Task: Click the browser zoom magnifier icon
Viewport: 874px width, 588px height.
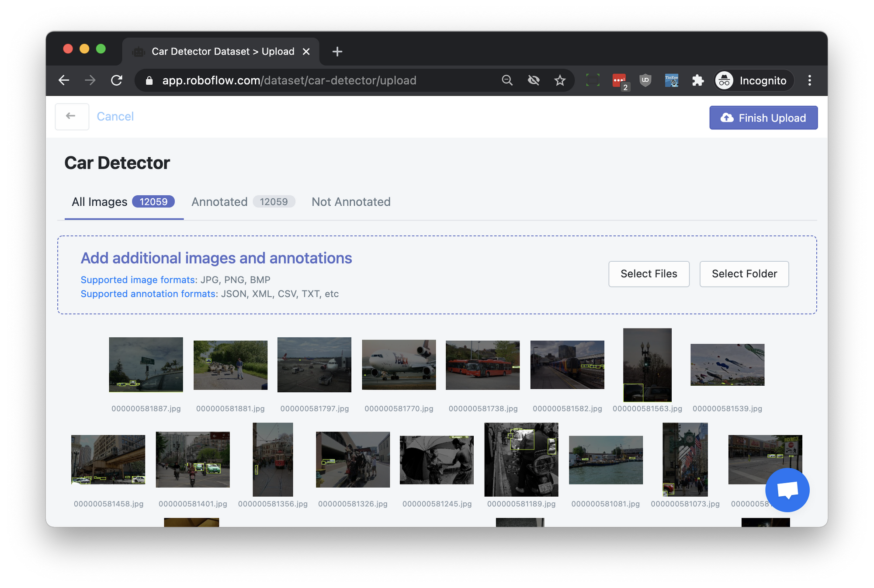Action: [x=507, y=80]
